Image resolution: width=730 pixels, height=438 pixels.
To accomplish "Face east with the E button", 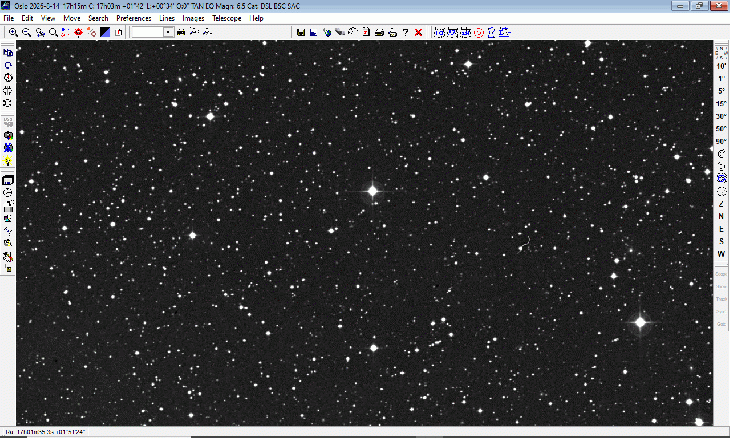I will (x=721, y=229).
